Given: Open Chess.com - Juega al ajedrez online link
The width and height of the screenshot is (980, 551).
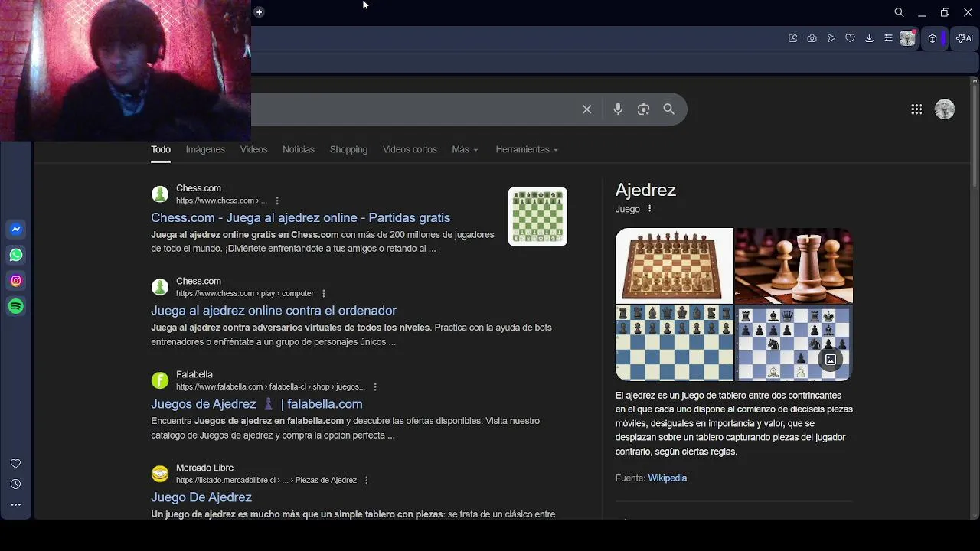Looking at the screenshot, I should [300, 217].
